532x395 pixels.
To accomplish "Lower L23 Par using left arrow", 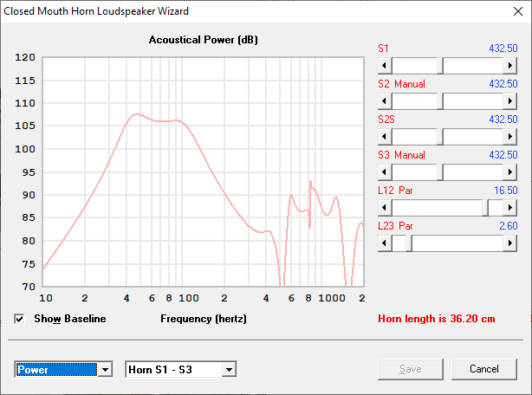I will coord(385,243).
